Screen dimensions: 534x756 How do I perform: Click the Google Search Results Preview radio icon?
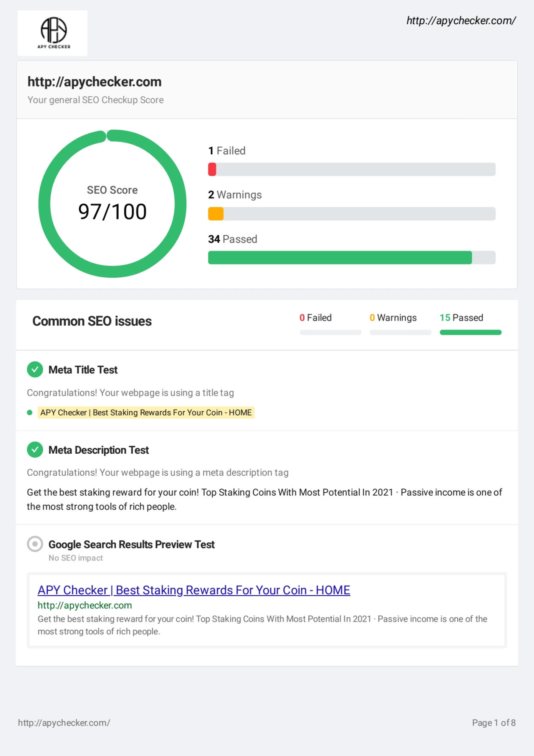click(35, 544)
